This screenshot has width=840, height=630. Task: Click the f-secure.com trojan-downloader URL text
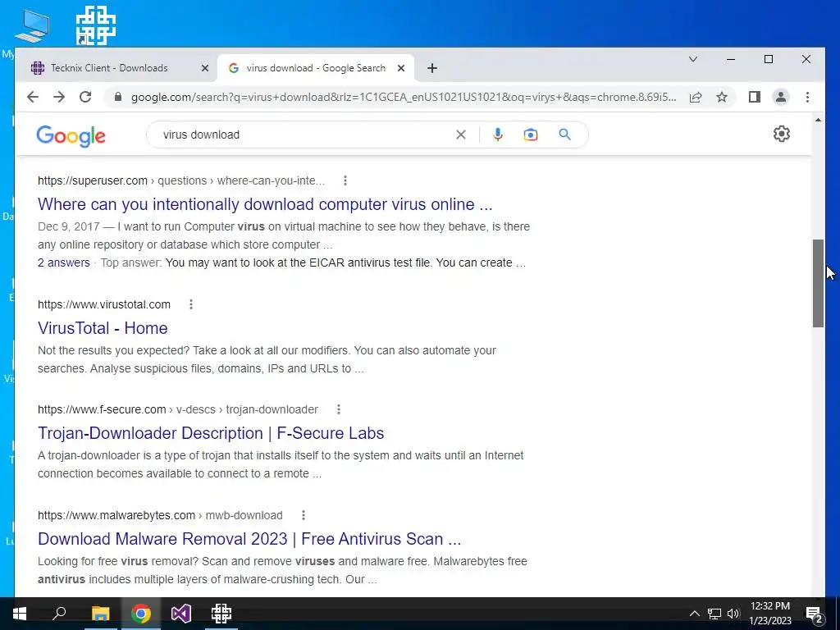178,409
